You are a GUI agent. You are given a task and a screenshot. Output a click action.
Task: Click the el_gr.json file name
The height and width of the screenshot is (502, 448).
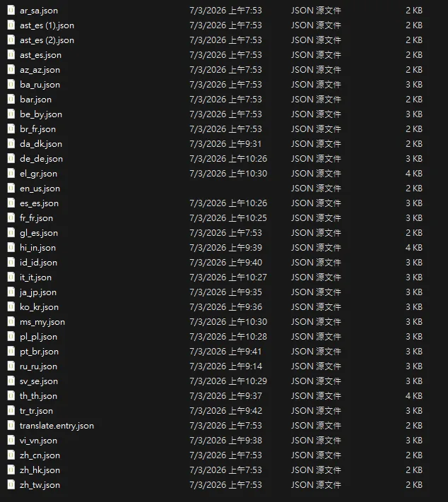pos(38,174)
